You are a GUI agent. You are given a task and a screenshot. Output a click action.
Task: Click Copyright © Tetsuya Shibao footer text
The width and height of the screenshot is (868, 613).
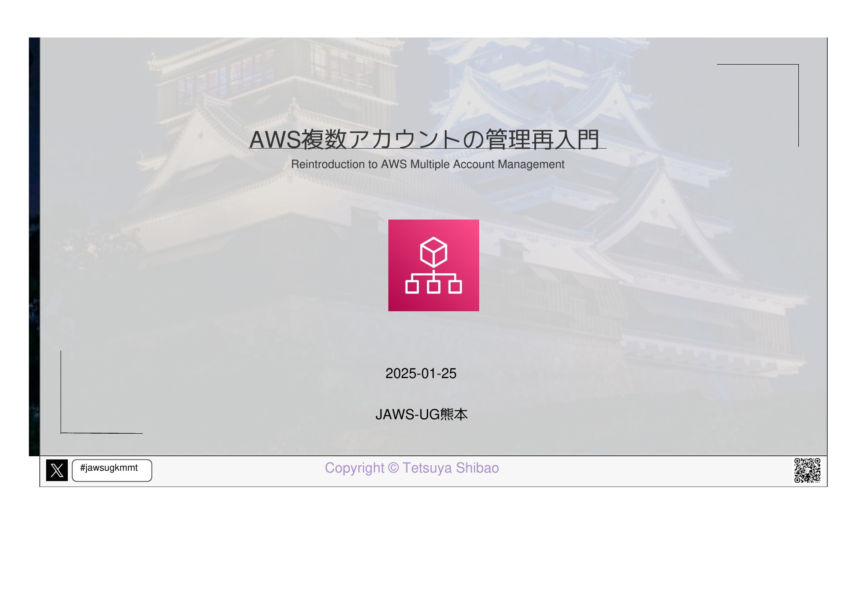[x=412, y=468]
